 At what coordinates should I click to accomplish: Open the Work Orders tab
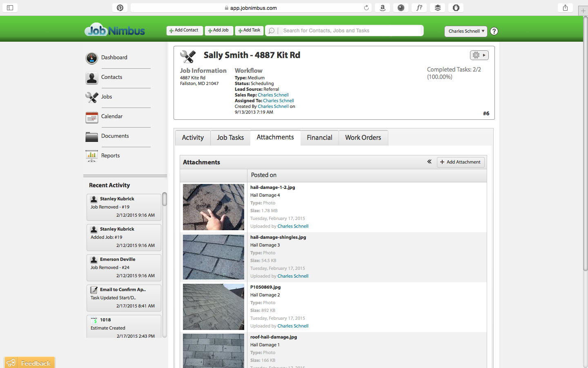[363, 138]
